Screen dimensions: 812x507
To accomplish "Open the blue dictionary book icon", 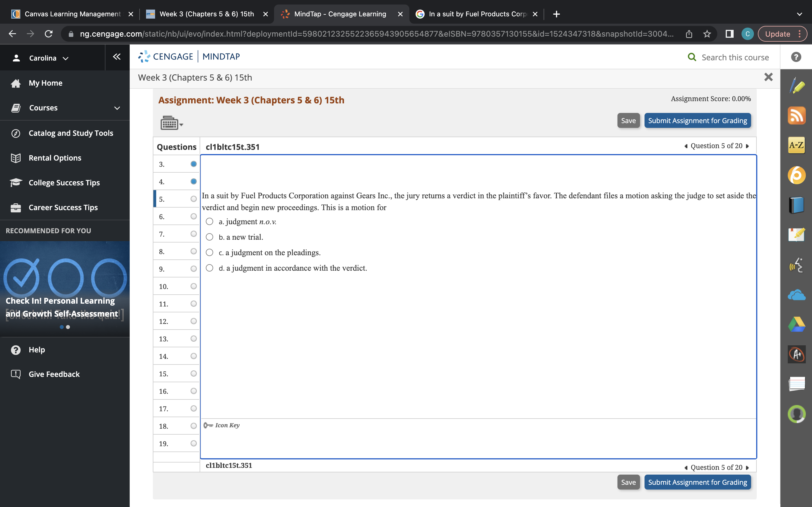I will (797, 204).
